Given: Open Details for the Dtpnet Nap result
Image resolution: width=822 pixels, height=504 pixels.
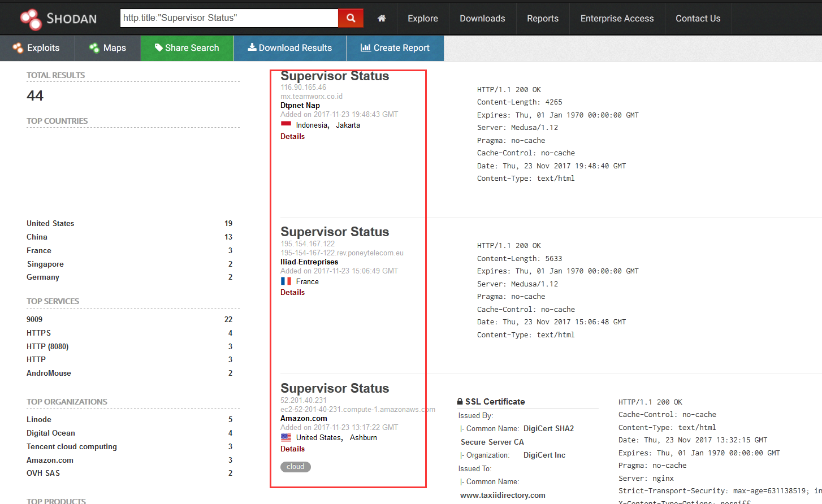Looking at the screenshot, I should (x=292, y=136).
